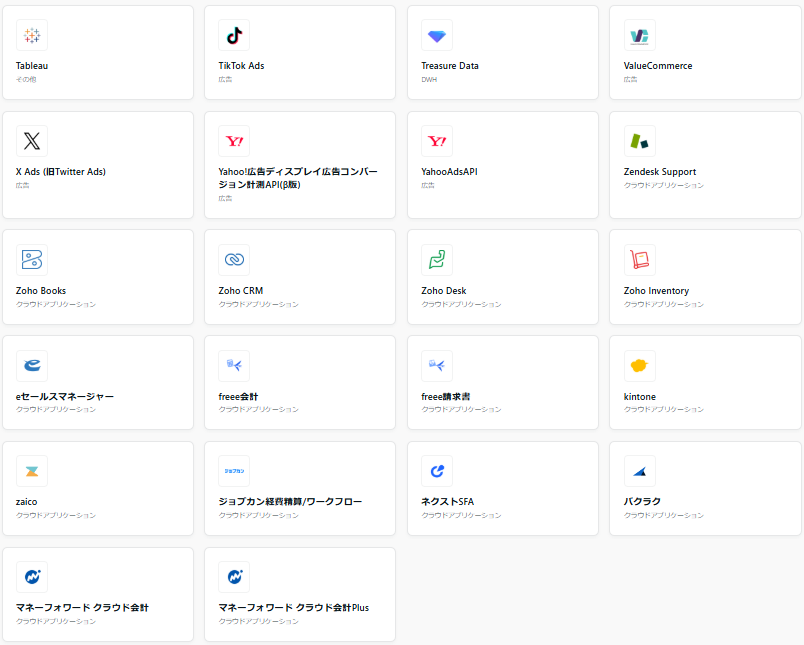
Task: Select the ValueCommerce connector title
Action: (658, 66)
